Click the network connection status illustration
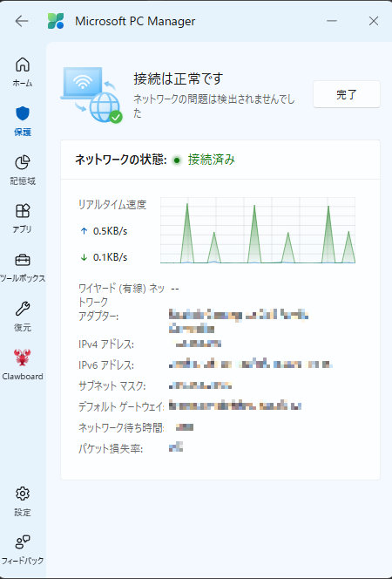 click(91, 95)
